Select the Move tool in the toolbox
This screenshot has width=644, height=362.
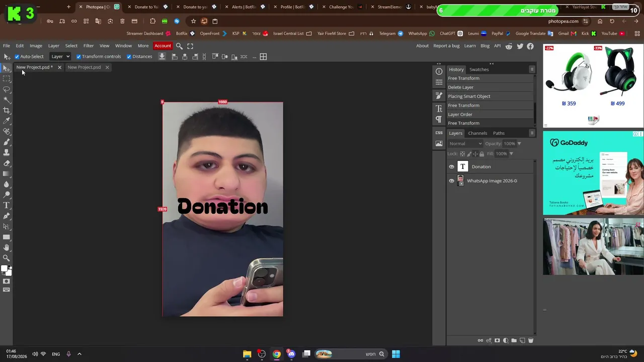point(7,68)
